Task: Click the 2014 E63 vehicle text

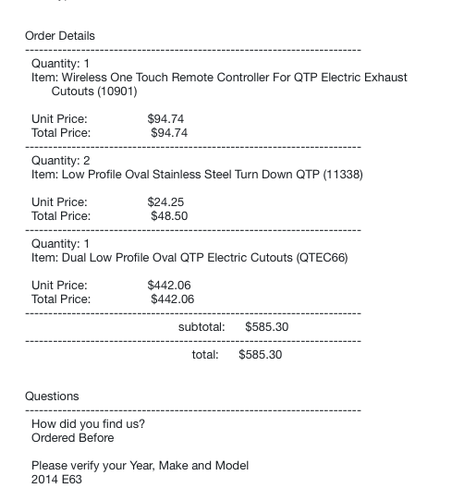Action: 57,479
